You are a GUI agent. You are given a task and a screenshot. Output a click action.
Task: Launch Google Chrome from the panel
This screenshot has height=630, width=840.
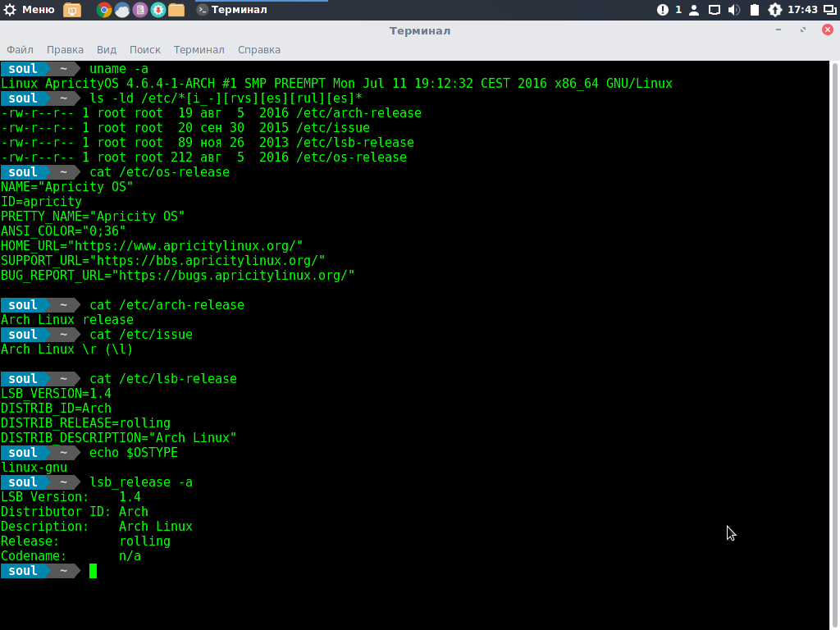point(104,10)
